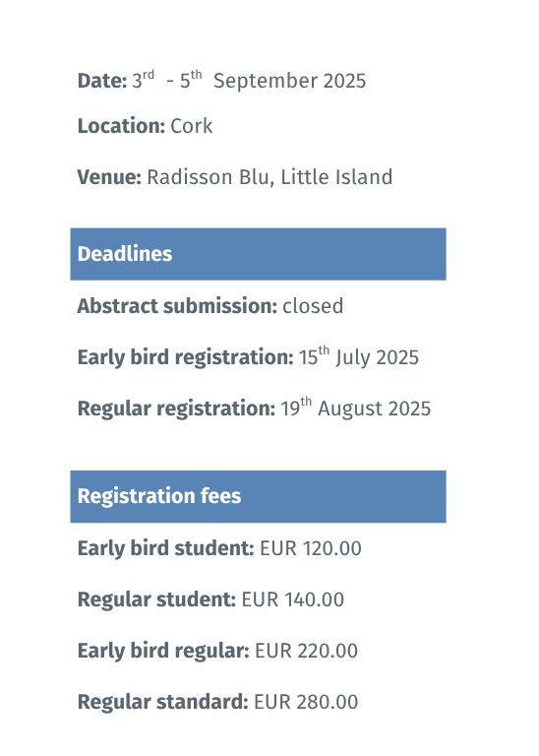
Task: Click the Venue label
Action: (x=109, y=177)
